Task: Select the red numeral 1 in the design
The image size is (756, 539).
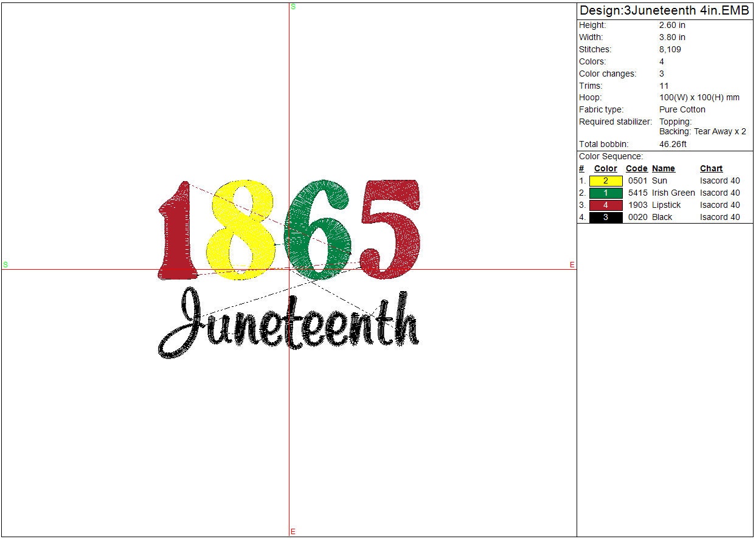Action: pyautogui.click(x=177, y=234)
